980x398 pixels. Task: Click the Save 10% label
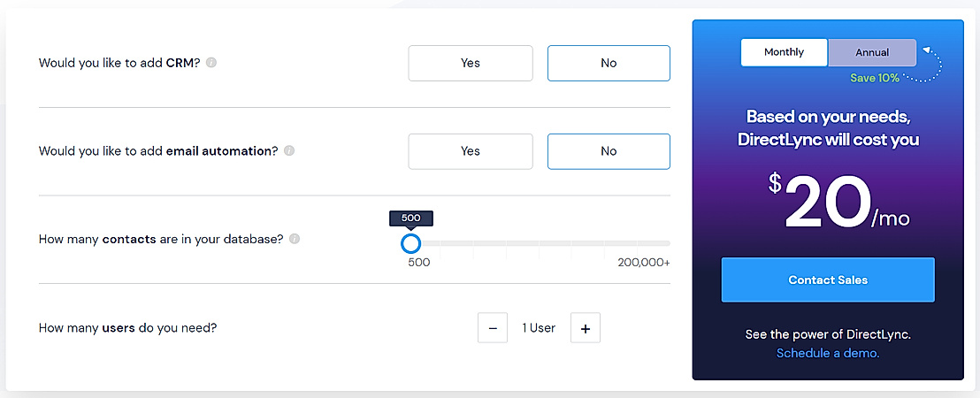point(875,78)
